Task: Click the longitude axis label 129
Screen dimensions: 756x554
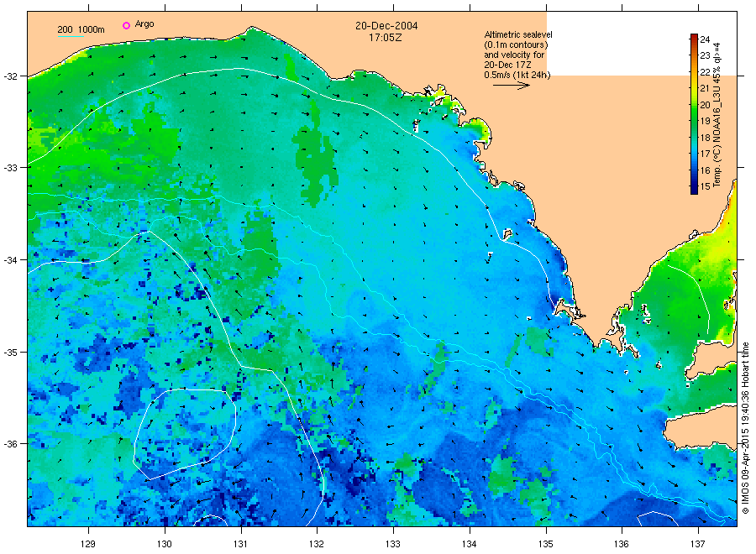Action: (88, 544)
